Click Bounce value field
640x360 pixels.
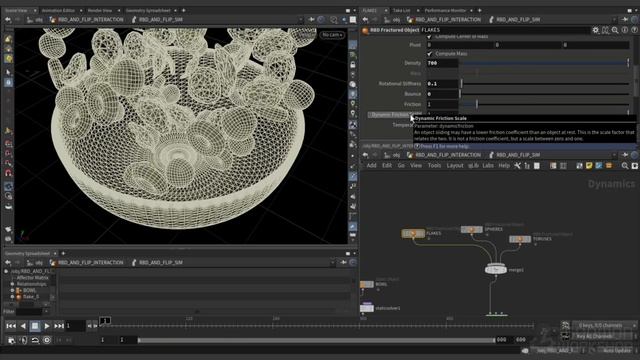tap(442, 94)
